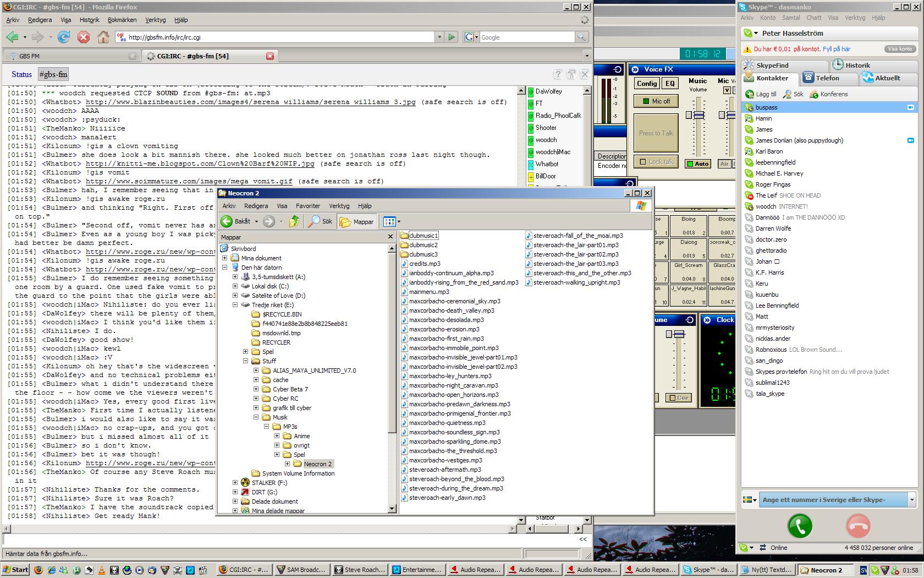Click Start button on taskbar
This screenshot has height=578, width=924.
[15, 570]
